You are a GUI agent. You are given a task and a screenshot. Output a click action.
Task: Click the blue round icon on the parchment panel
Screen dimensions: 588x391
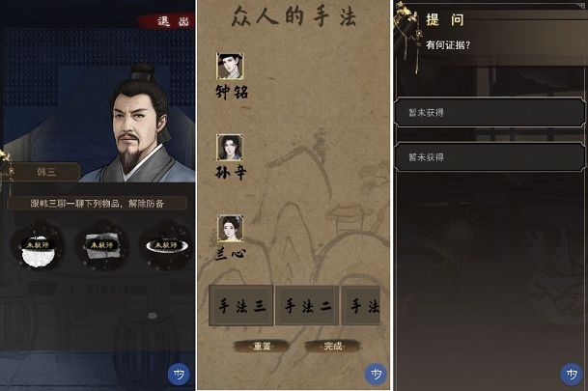(376, 375)
